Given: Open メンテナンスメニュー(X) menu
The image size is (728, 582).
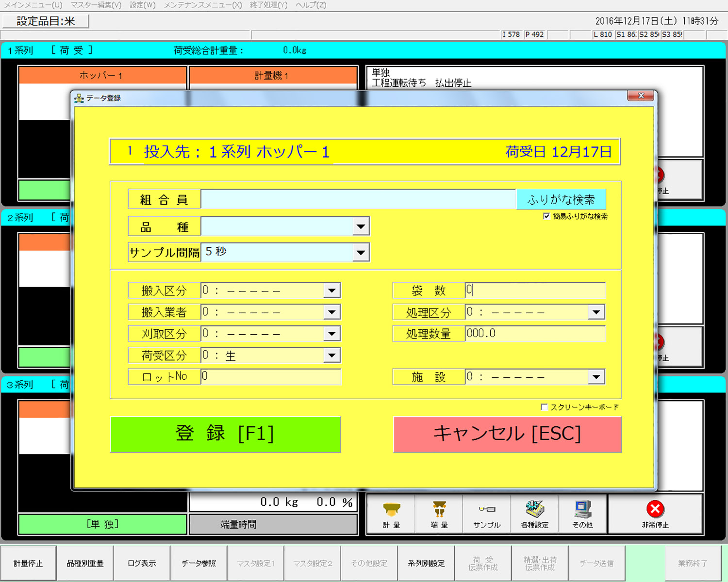Looking at the screenshot, I should click(x=203, y=5).
